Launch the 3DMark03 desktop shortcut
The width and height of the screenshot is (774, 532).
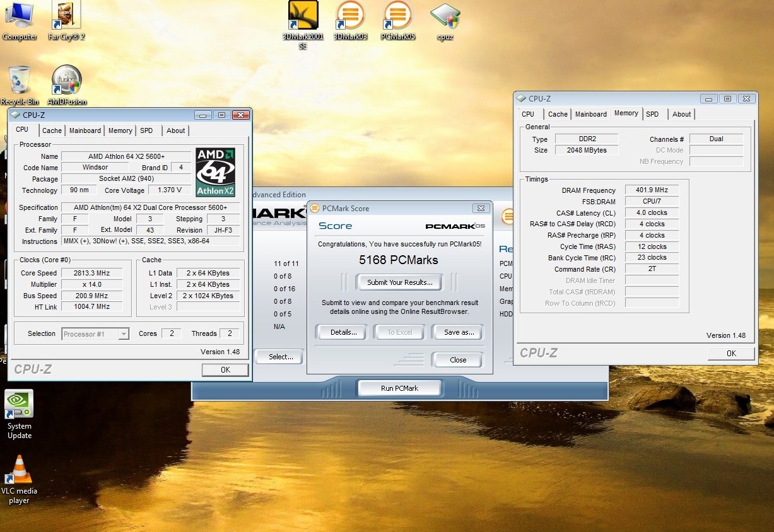[350, 20]
